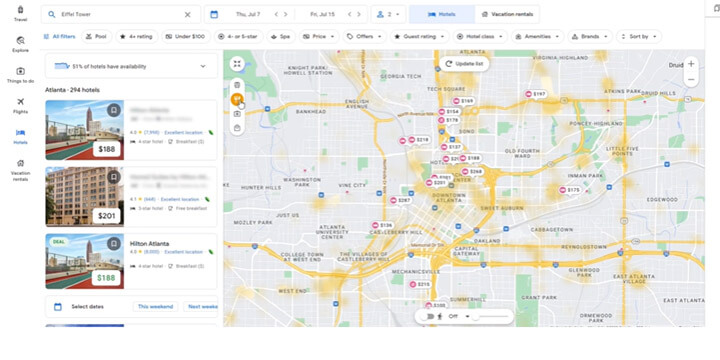Viewport: 720px width, 360px height.
Task: Toggle the Spa filter chip
Action: pyautogui.click(x=281, y=36)
